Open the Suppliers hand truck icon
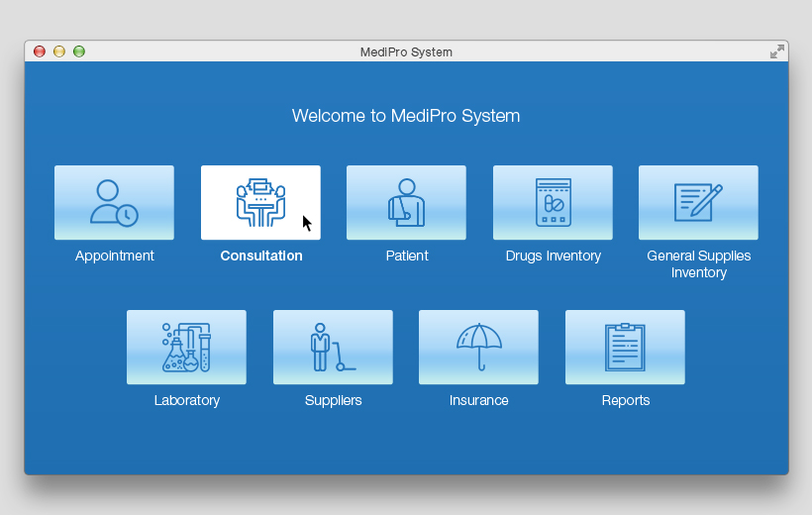This screenshot has height=515, width=812. (333, 347)
